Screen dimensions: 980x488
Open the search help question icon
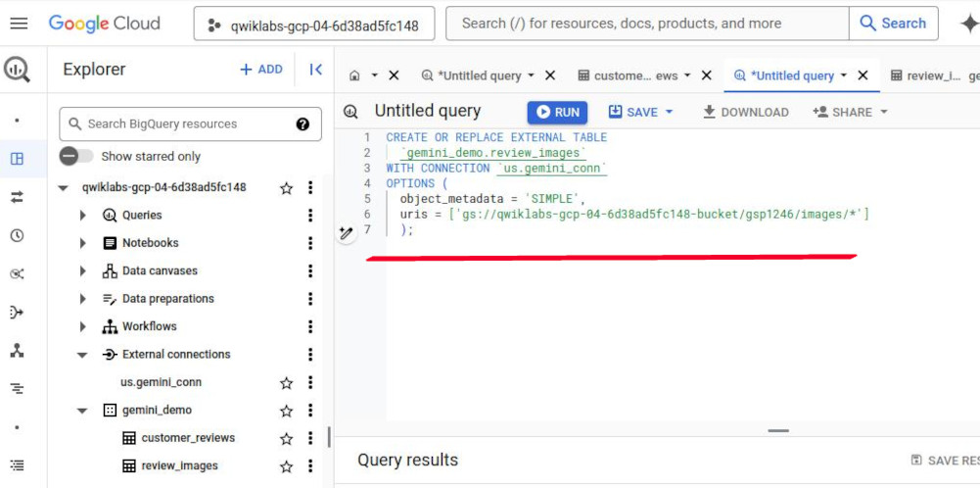[x=303, y=123]
